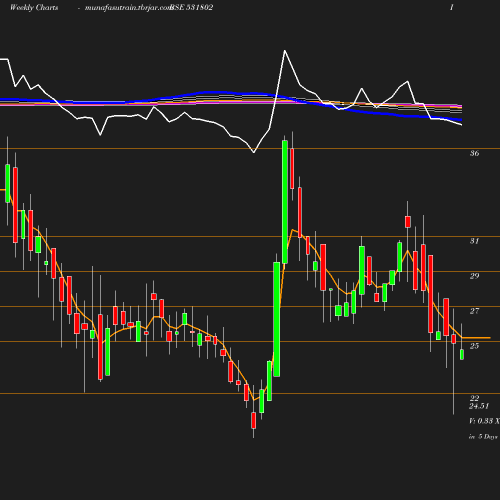The height and width of the screenshot is (500, 500).
Task: Click the current price value '24.51'
Action: click(479, 406)
